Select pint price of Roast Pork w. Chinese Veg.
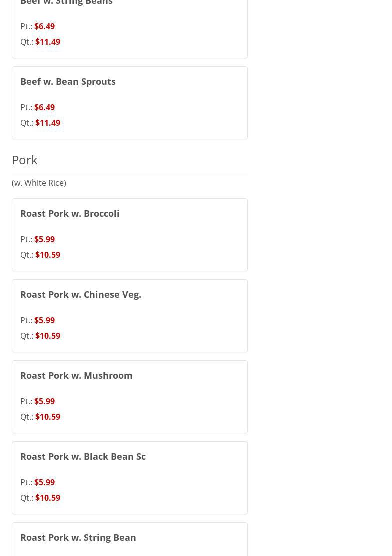 tap(44, 320)
